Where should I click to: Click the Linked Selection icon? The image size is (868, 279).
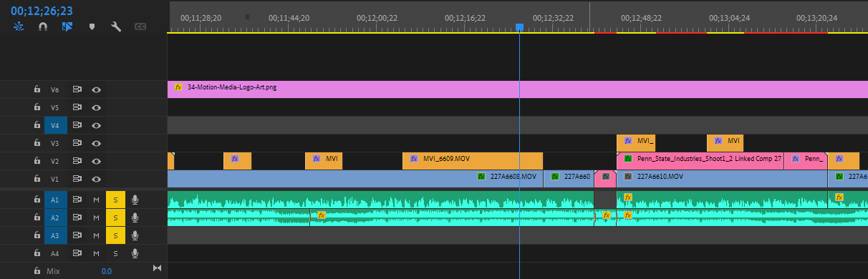pos(67,26)
